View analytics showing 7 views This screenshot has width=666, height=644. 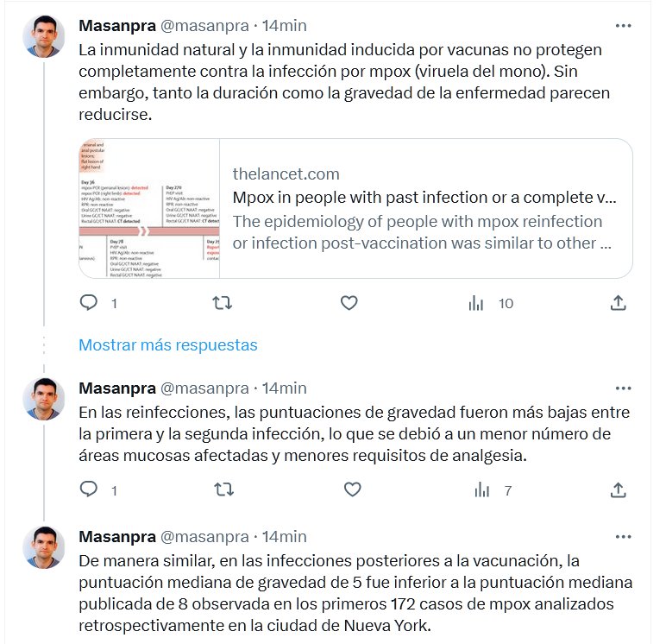click(x=493, y=490)
